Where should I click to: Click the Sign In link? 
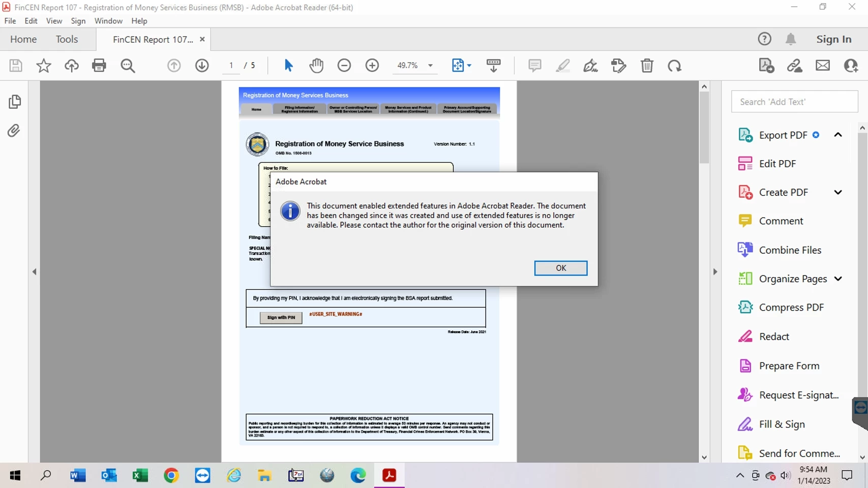tap(833, 39)
